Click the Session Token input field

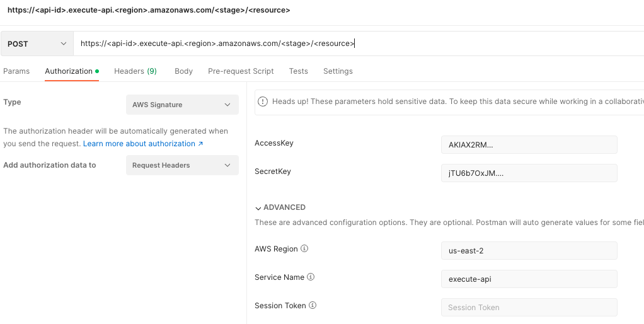(x=529, y=308)
